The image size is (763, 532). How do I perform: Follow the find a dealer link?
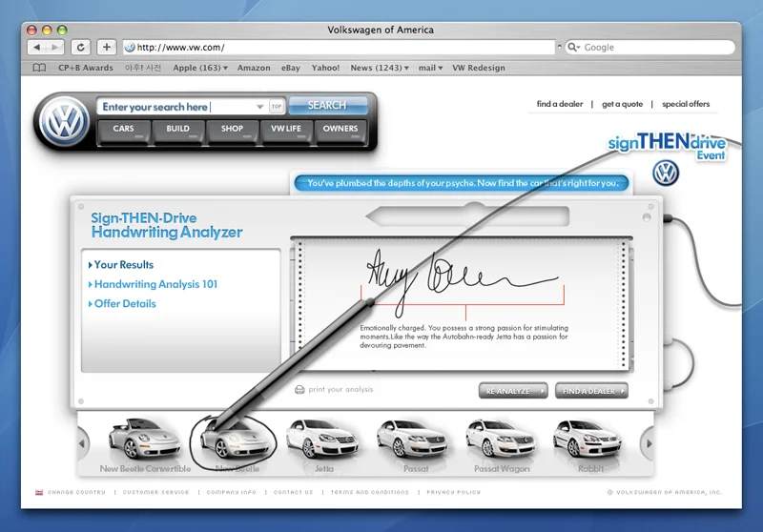point(560,104)
